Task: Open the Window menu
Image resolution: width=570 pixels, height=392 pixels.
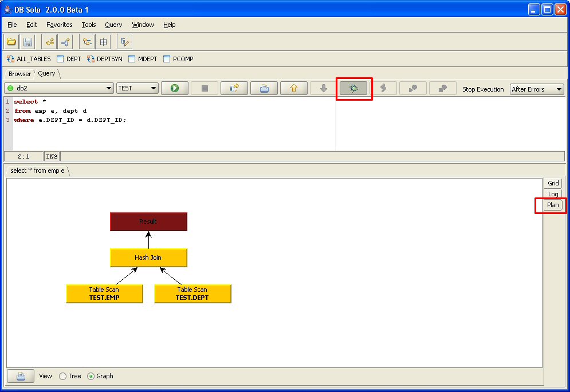Action: 143,25
